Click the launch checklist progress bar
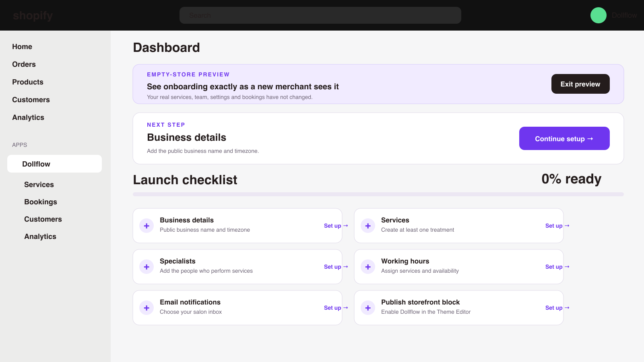 tap(378, 194)
